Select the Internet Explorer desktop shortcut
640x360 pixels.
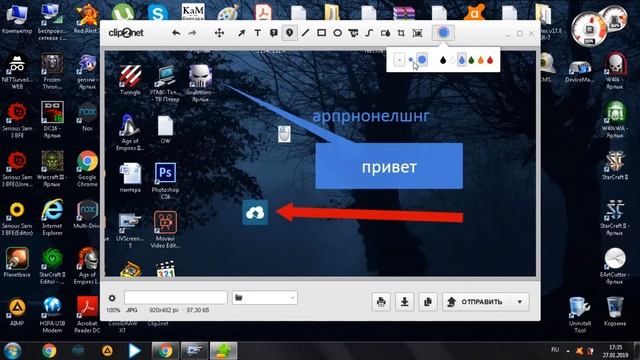[x=52, y=218]
